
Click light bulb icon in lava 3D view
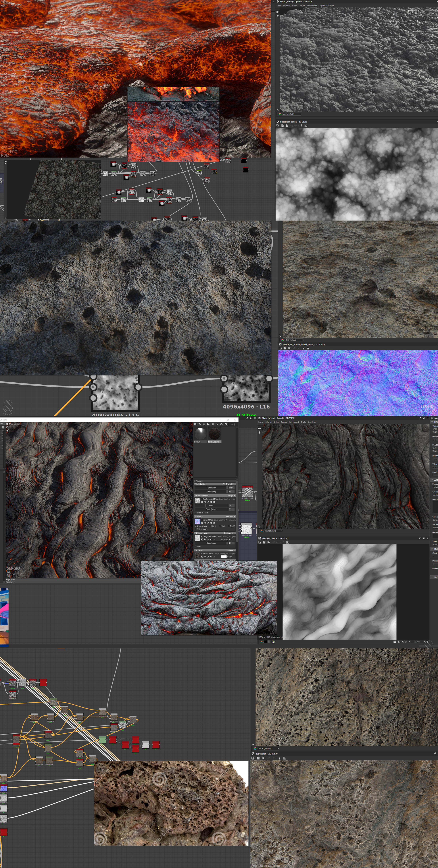click(x=260, y=432)
